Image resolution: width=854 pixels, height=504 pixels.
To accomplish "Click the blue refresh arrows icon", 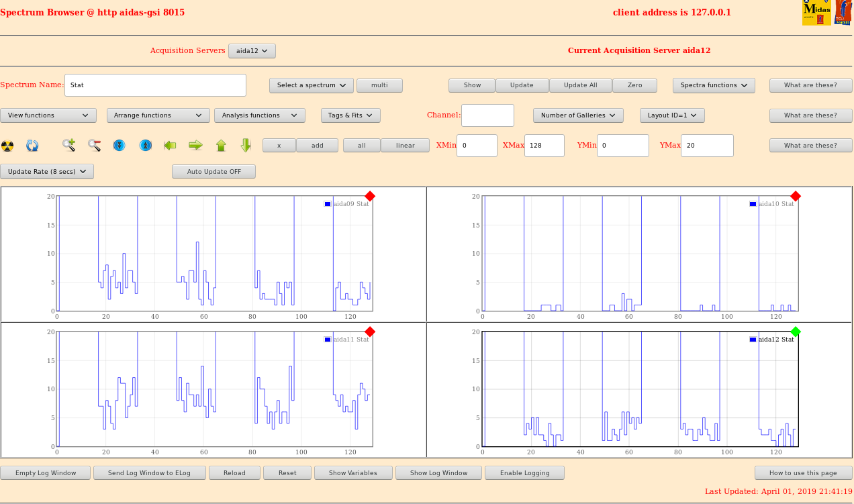I will pyautogui.click(x=32, y=146).
